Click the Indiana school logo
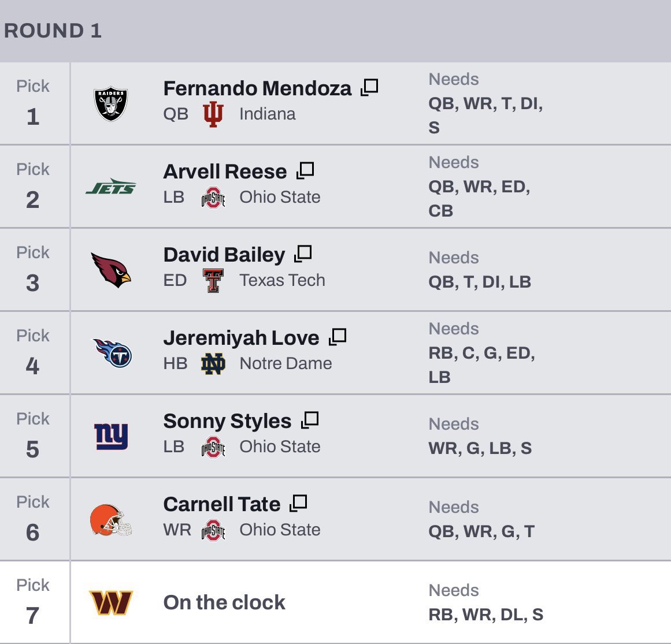671x644 pixels. [213, 114]
